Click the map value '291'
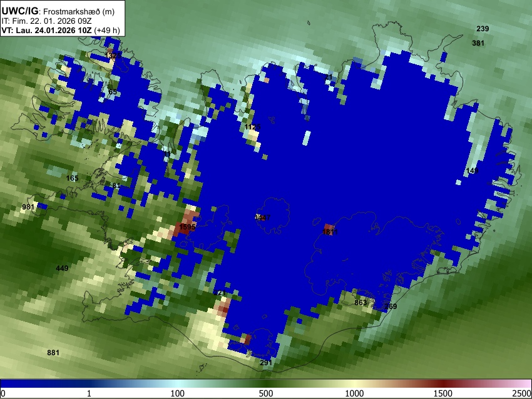 (x=266, y=363)
